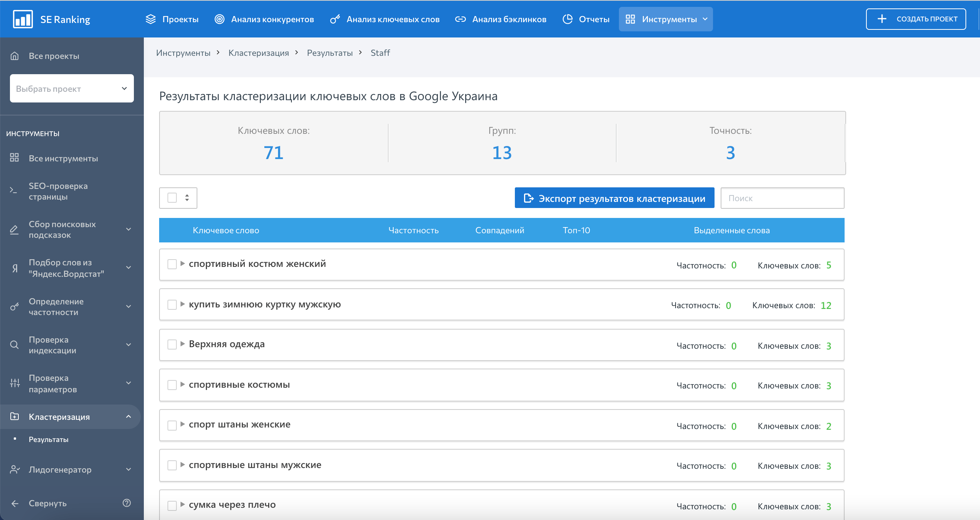Open the Отчеты menu
This screenshot has width=980, height=520.
pyautogui.click(x=586, y=19)
